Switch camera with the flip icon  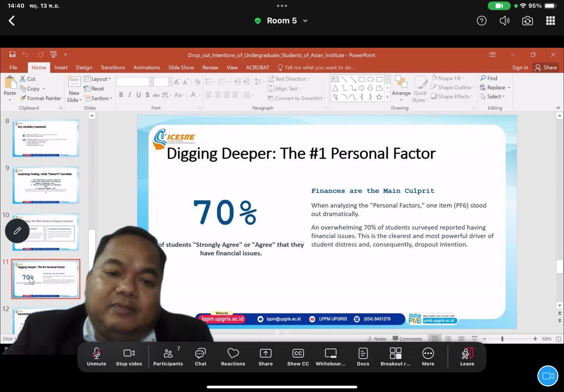point(527,21)
